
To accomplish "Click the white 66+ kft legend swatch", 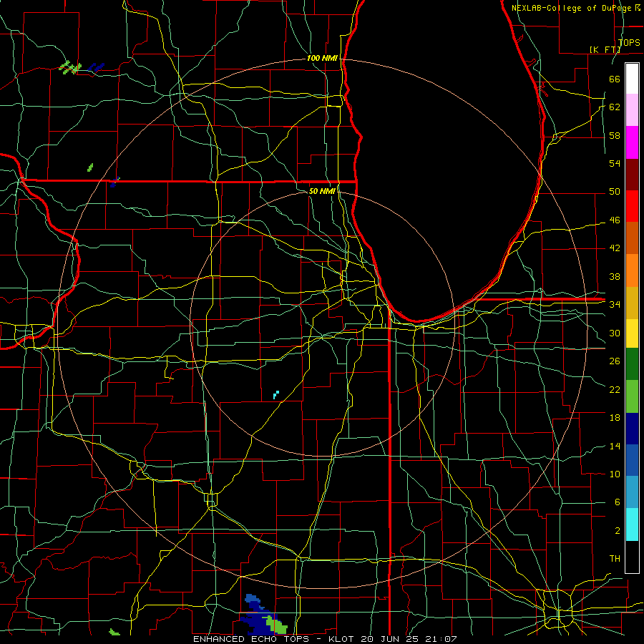I will pos(632,79).
